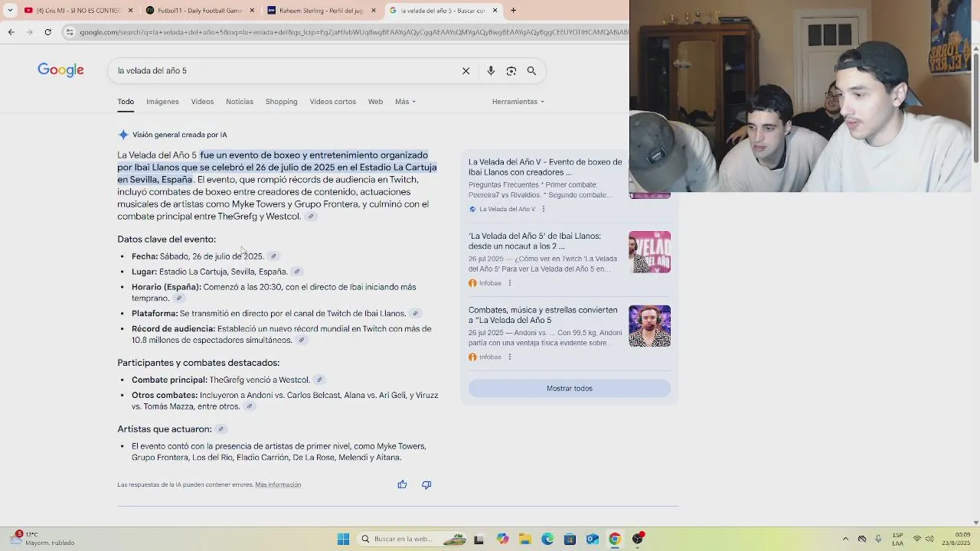980x551 pixels.
Task: Click the Windows taskbar search box
Action: (412, 540)
